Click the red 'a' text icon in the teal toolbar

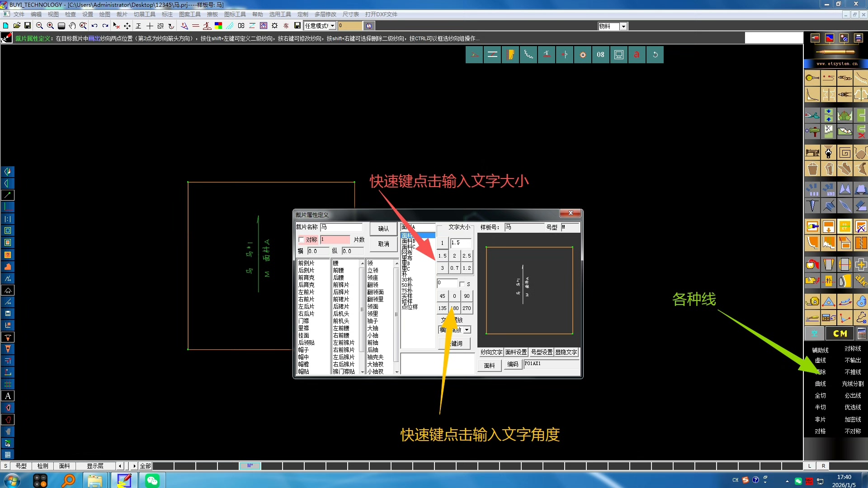(637, 55)
